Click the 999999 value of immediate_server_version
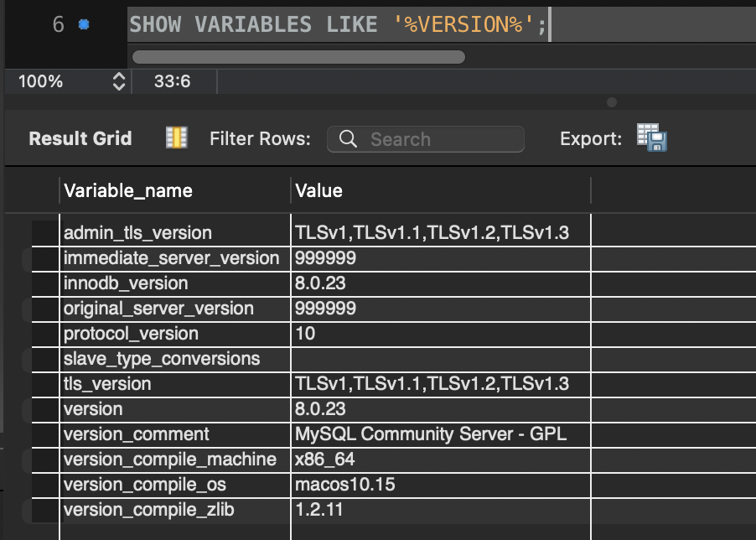 441,258
